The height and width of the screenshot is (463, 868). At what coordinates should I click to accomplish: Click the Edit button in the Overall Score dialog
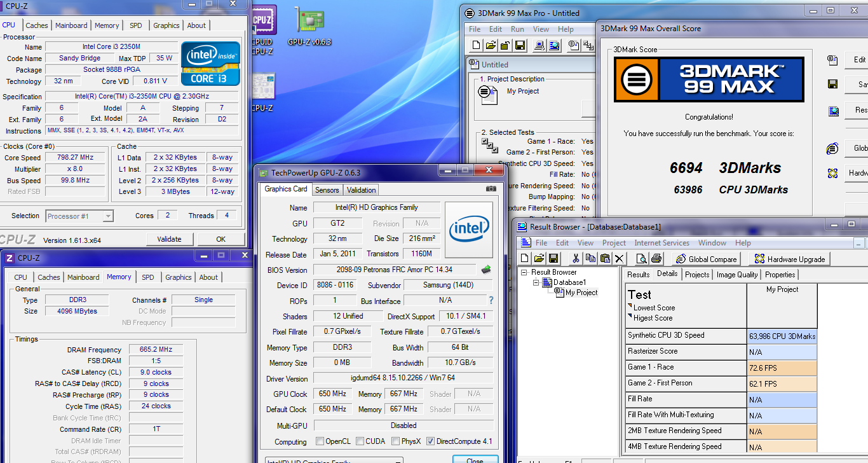click(857, 60)
